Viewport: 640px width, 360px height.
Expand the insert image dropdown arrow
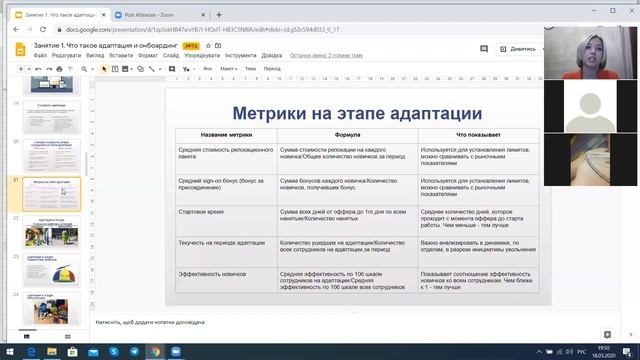131,69
